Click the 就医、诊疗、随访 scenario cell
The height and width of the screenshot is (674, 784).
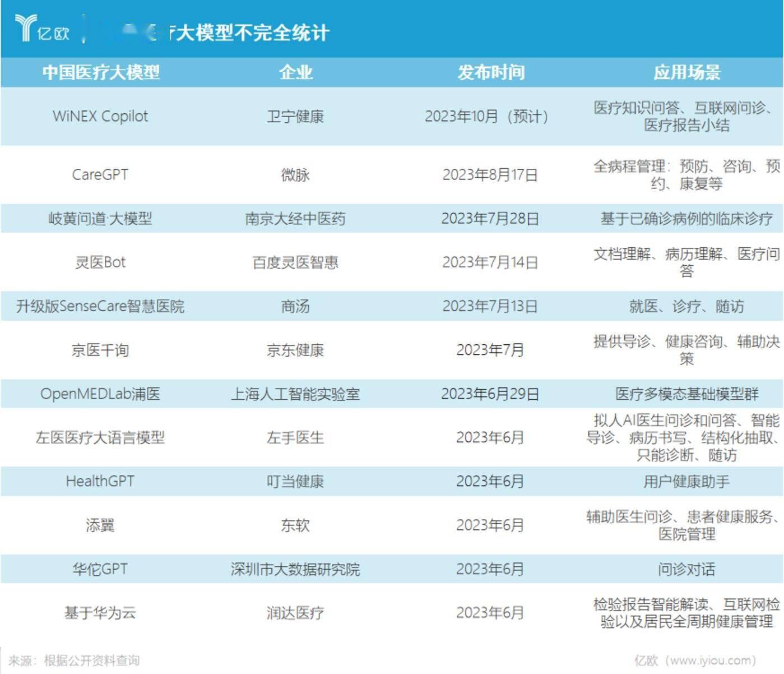(686, 306)
